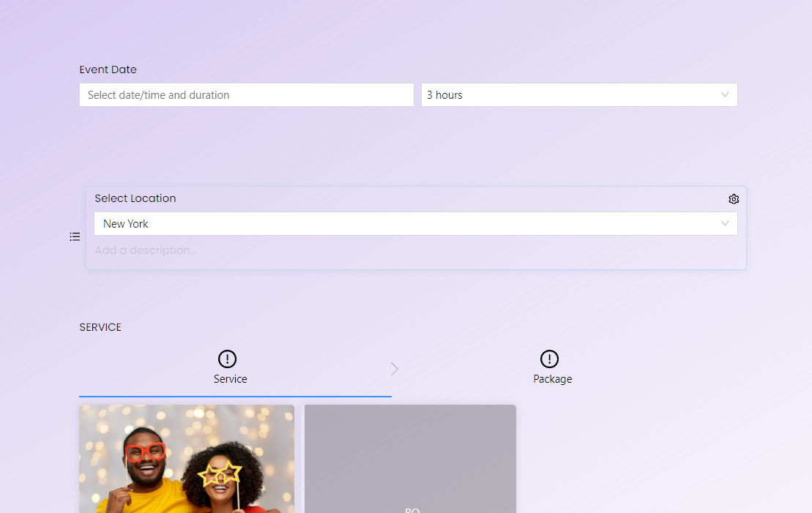
Task: Switch to the Package tab
Action: [x=553, y=369]
